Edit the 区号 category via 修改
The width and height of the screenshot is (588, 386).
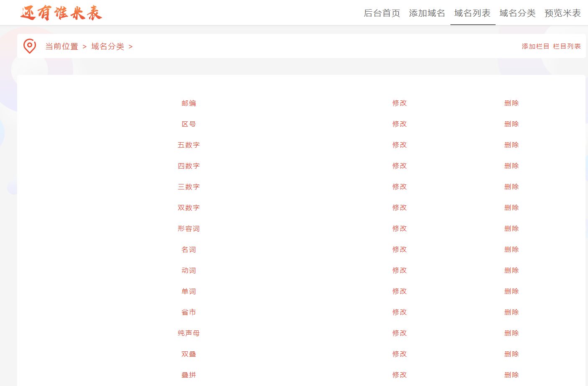pos(399,124)
